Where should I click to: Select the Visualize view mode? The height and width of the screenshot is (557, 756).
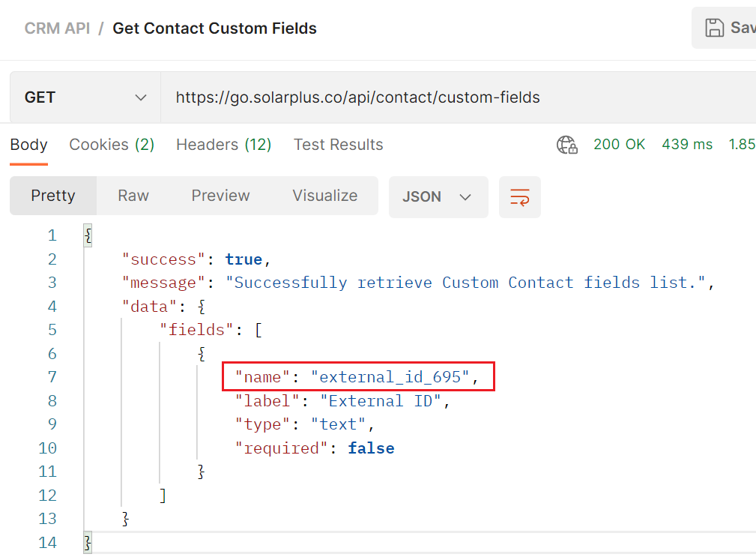324,196
